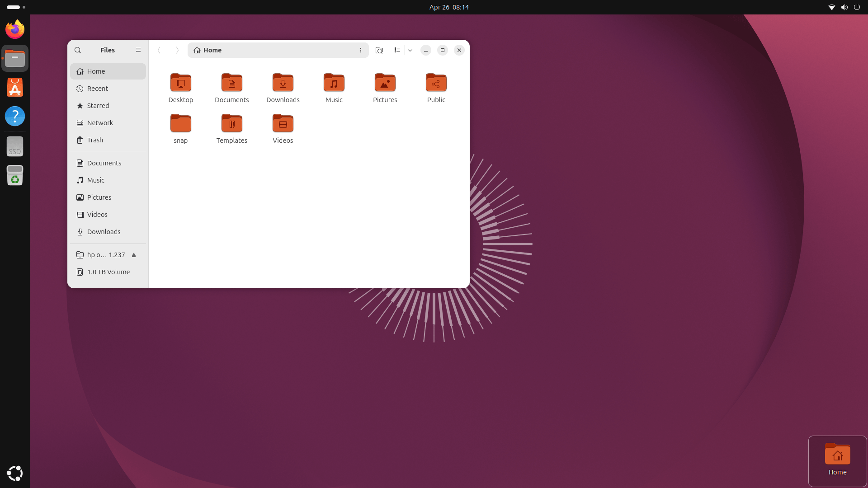Open the Downloads folder icon
Image resolution: width=868 pixels, height=488 pixels.
coord(283,83)
